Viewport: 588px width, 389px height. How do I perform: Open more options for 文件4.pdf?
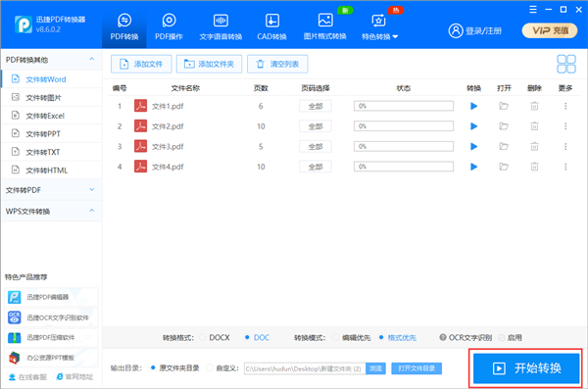point(565,167)
